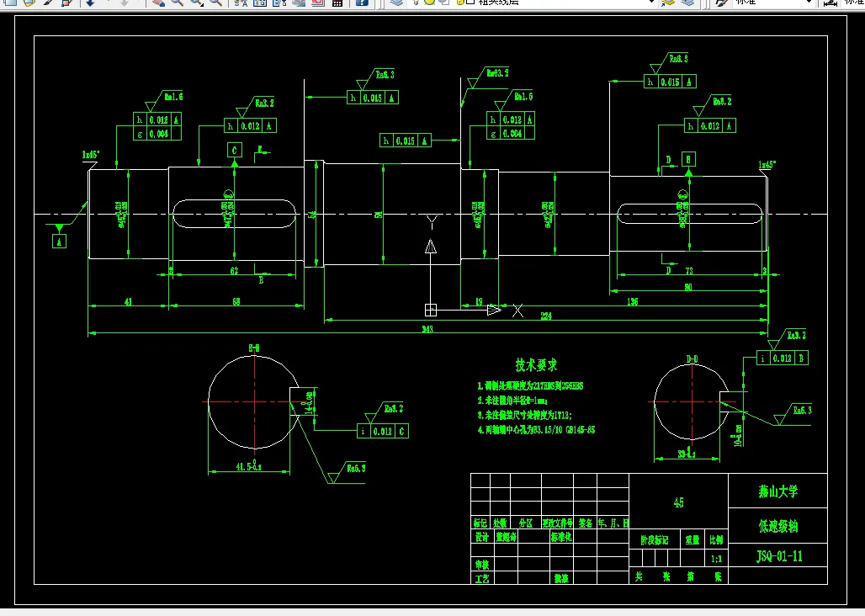Select the section dimension 41.5-0.1
Viewport: 865px width, 616px height.
pos(248,466)
